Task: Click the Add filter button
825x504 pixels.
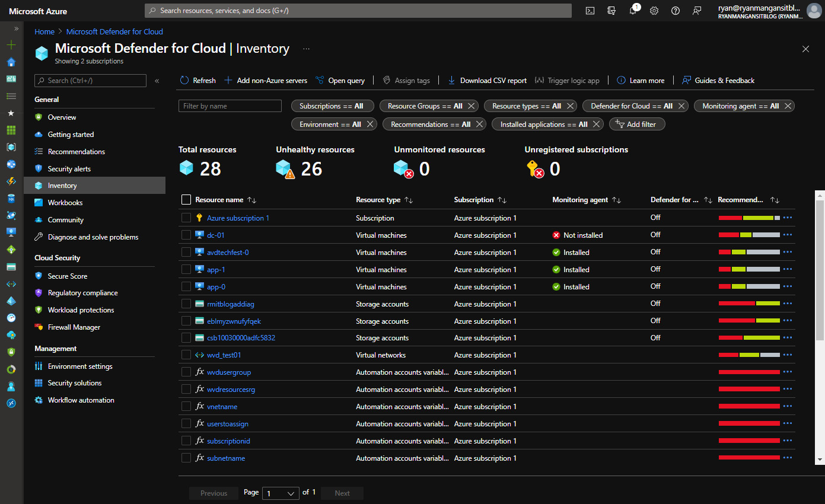Action: point(637,125)
